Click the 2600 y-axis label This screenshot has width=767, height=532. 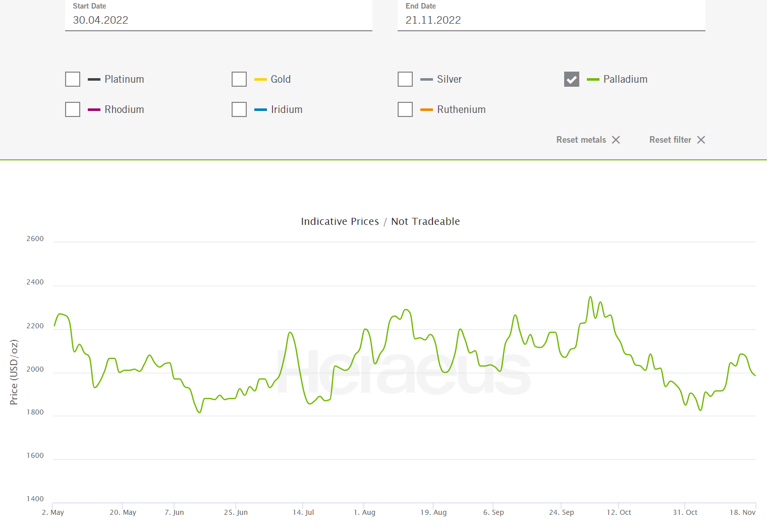[35, 239]
